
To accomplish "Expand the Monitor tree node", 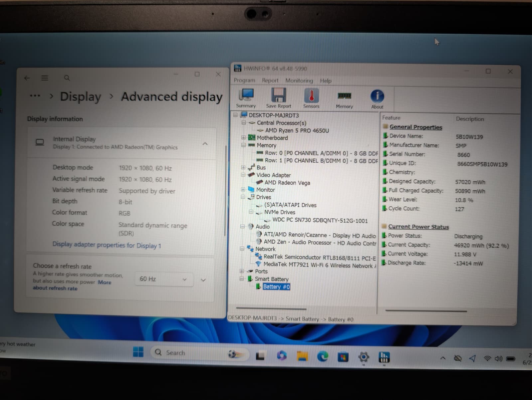I will [x=243, y=190].
